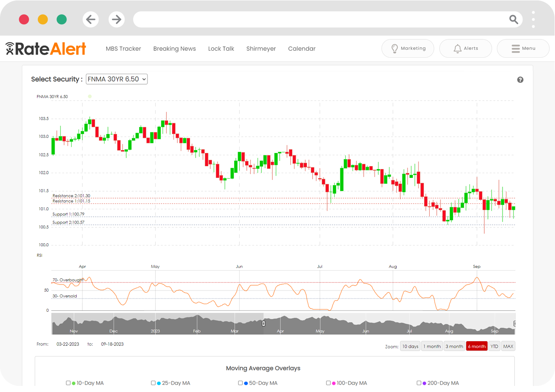Click the RateAlert logo
Viewport: 555px width, 392px height.
(x=46, y=48)
